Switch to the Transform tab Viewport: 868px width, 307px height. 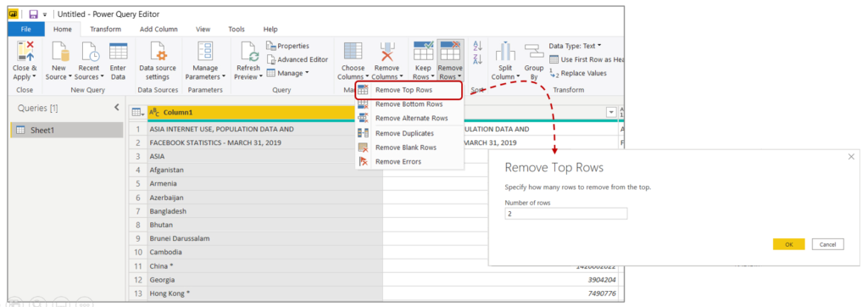pos(106,29)
